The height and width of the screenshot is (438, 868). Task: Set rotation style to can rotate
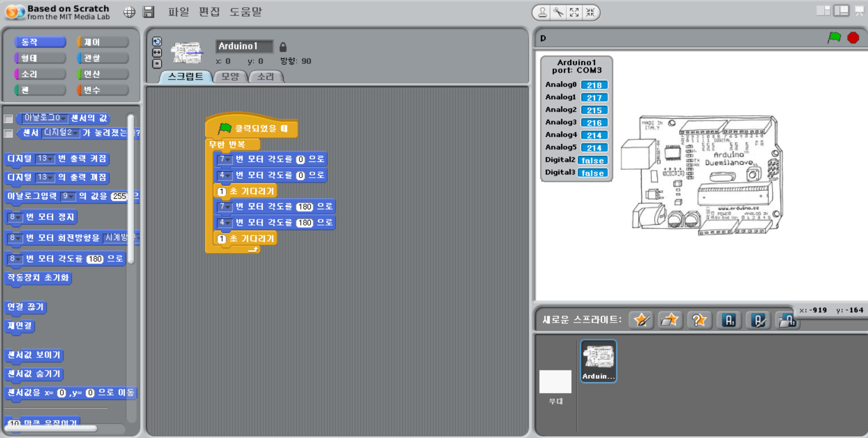point(157,41)
